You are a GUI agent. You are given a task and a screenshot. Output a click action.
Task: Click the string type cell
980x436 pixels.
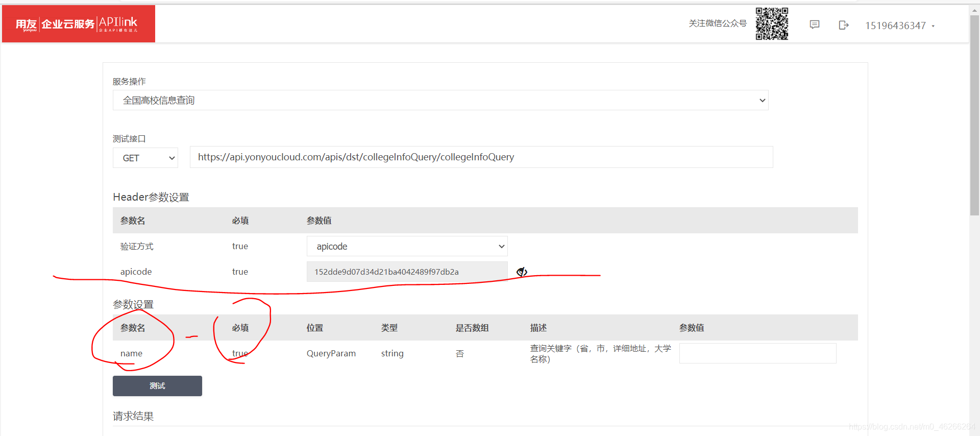(392, 353)
